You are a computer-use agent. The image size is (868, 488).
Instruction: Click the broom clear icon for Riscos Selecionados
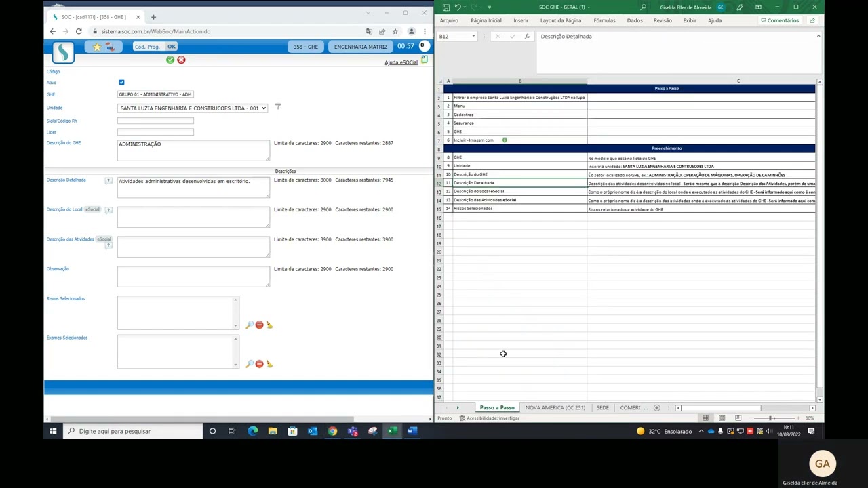269,325
